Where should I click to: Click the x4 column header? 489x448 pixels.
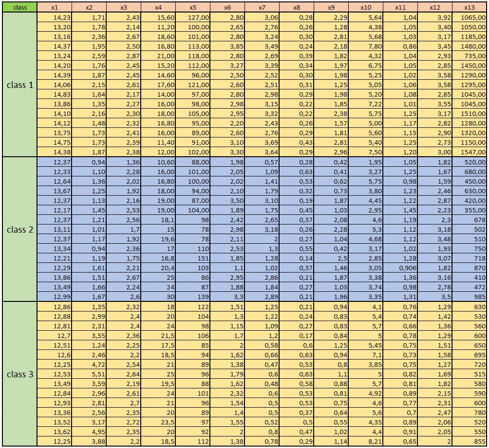[158, 7]
